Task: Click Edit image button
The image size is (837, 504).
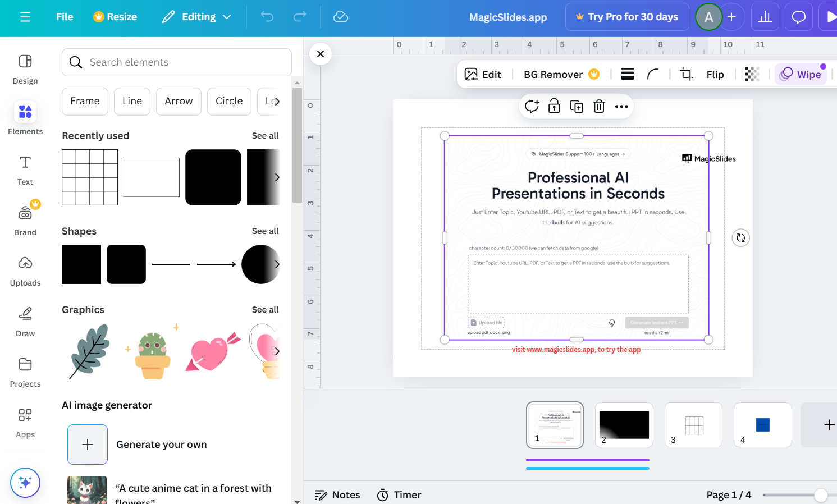Action: click(x=483, y=75)
